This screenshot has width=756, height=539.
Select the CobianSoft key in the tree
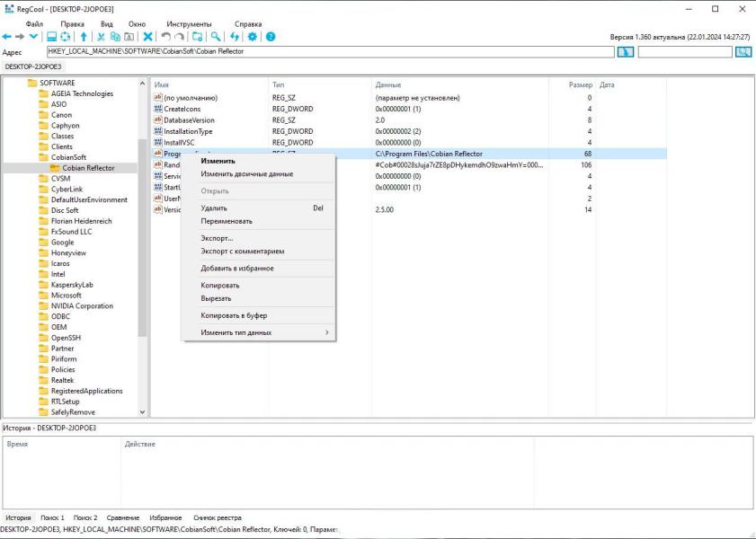pos(68,157)
